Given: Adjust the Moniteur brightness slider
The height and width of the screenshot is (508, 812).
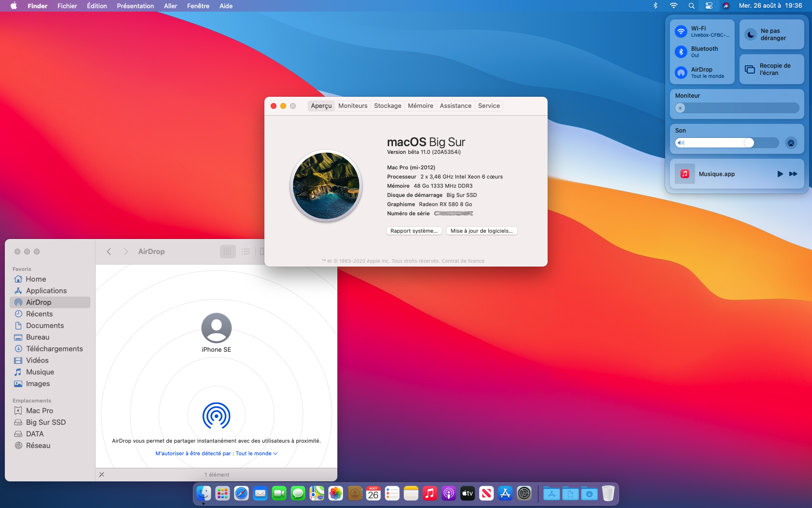Looking at the screenshot, I should [737, 108].
